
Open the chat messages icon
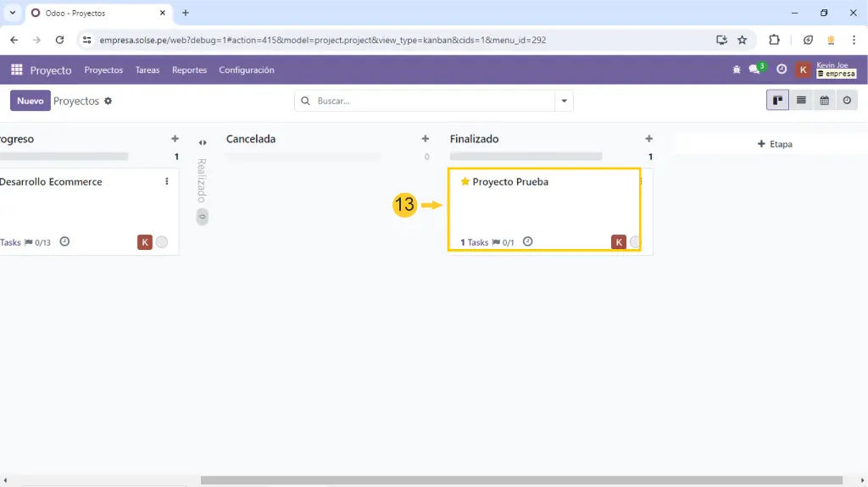(754, 70)
